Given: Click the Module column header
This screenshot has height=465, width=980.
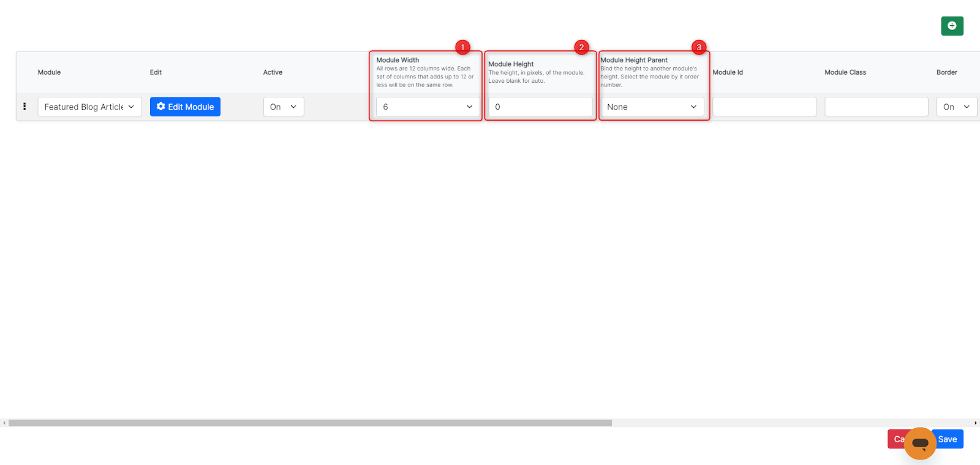Looking at the screenshot, I should [x=49, y=72].
